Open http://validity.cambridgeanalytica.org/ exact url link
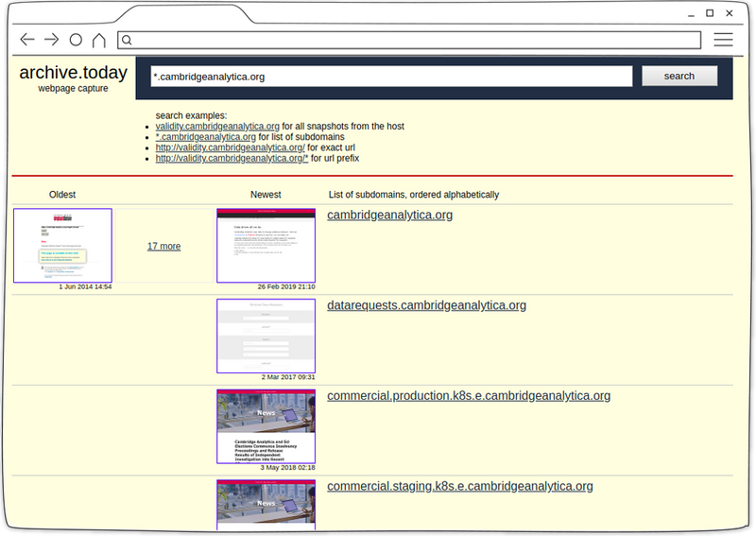This screenshot has width=756, height=536. click(x=230, y=147)
